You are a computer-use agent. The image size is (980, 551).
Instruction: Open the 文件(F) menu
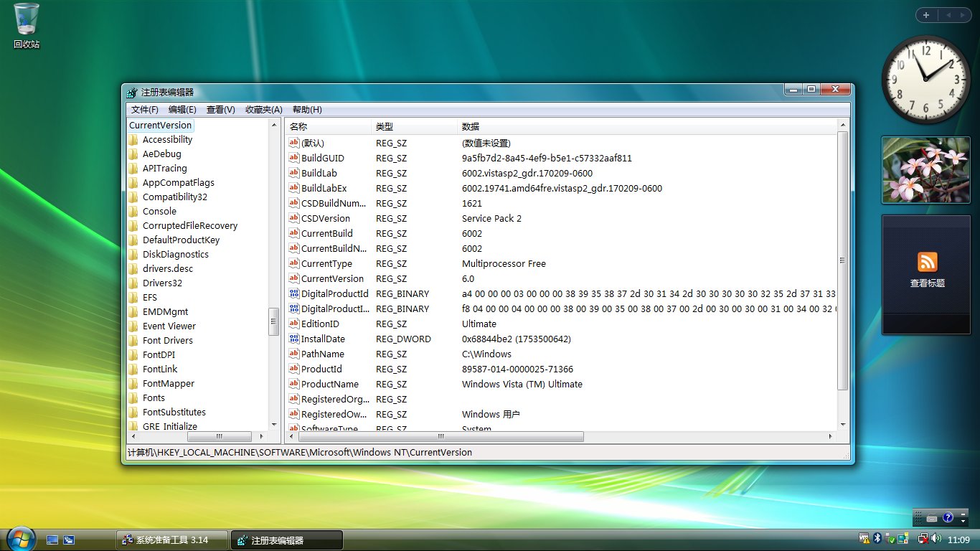[145, 110]
